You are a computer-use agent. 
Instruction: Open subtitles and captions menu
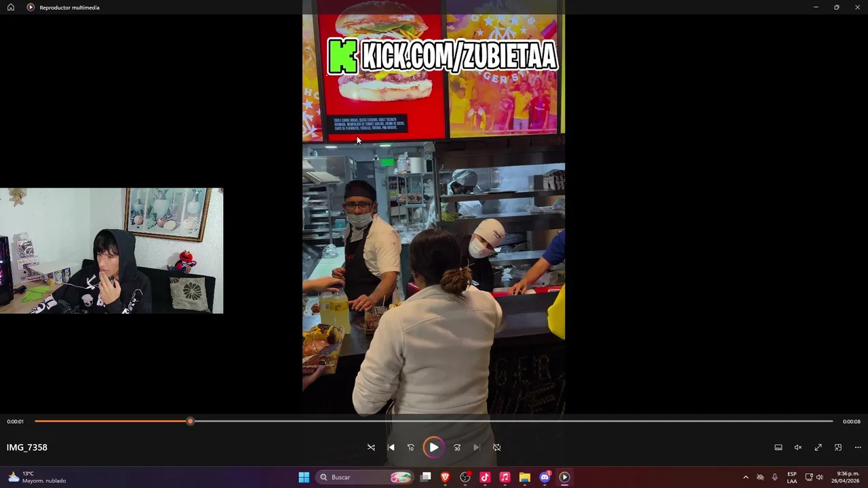tap(778, 447)
